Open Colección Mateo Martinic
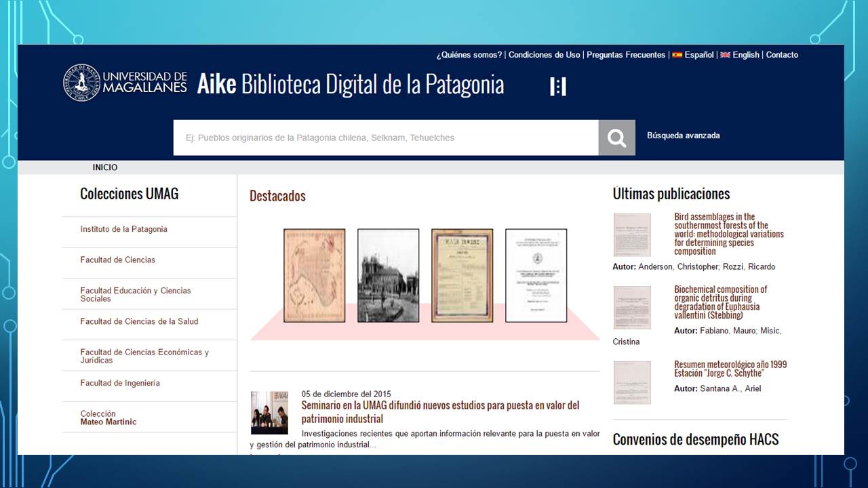Viewport: 868px width, 488px height. 108,418
